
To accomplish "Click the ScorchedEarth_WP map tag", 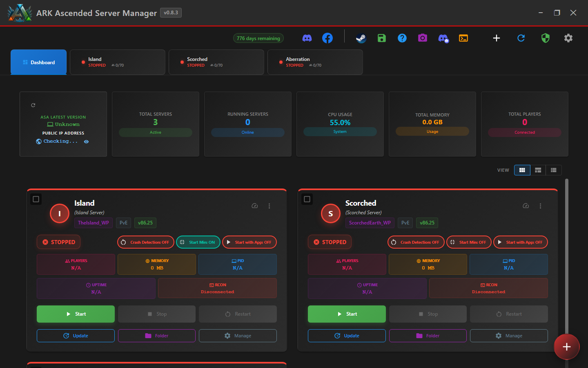I will 370,223.
